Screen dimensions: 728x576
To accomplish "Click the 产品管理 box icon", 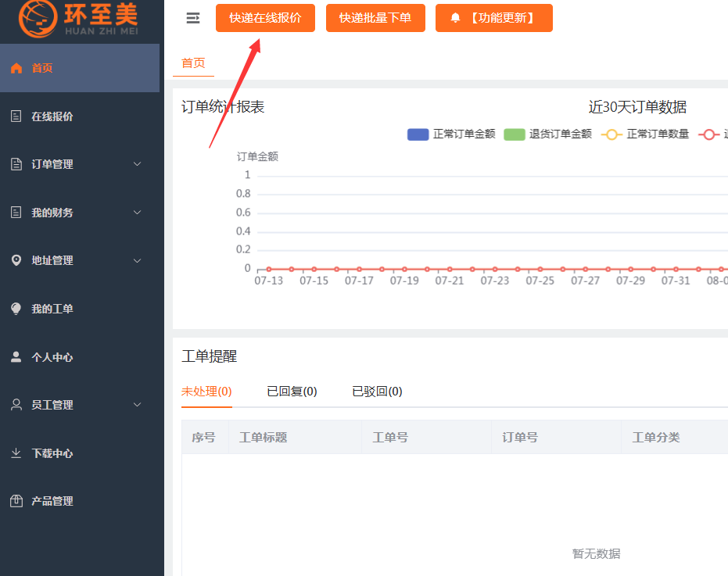I will point(16,501).
